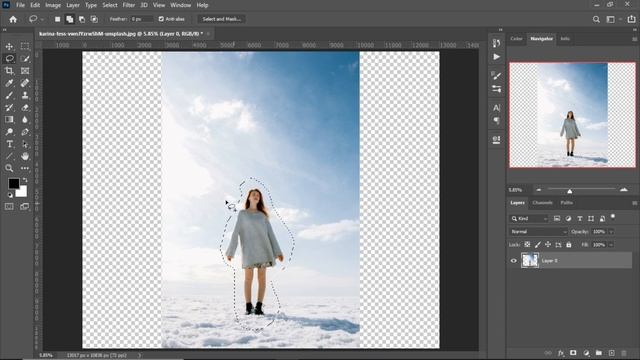This screenshot has height=360, width=640.
Task: Zoom out using small mountains icon
Action: click(x=538, y=190)
